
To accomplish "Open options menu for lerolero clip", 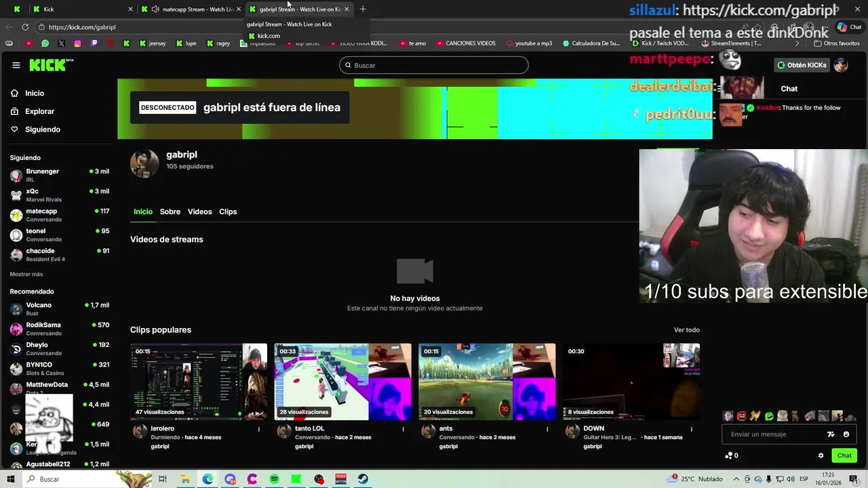I will [x=258, y=429].
